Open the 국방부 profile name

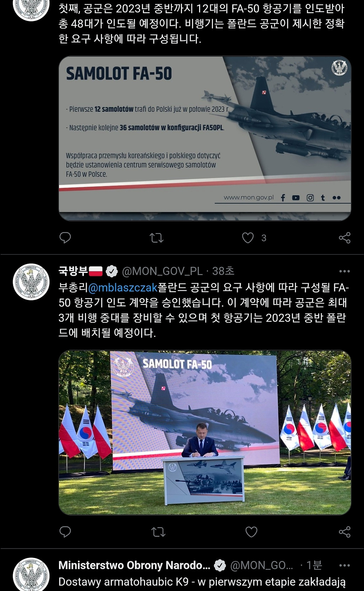(73, 271)
